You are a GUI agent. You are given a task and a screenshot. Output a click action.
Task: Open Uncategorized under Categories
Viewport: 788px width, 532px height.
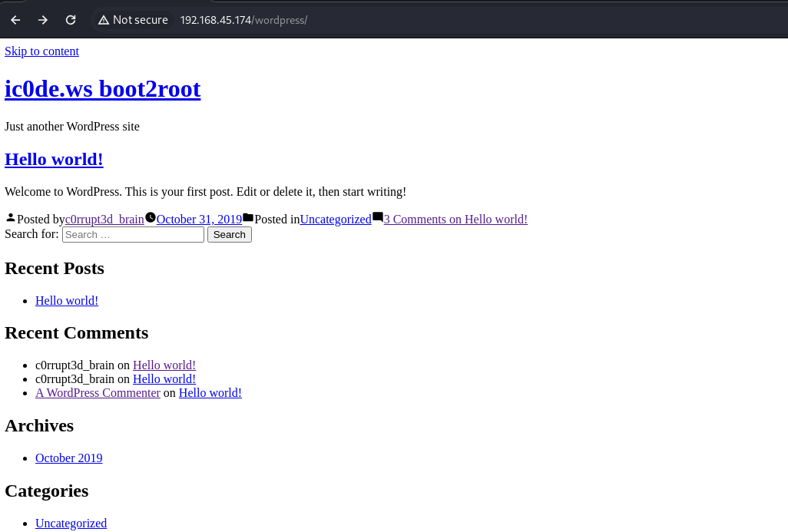(71, 524)
